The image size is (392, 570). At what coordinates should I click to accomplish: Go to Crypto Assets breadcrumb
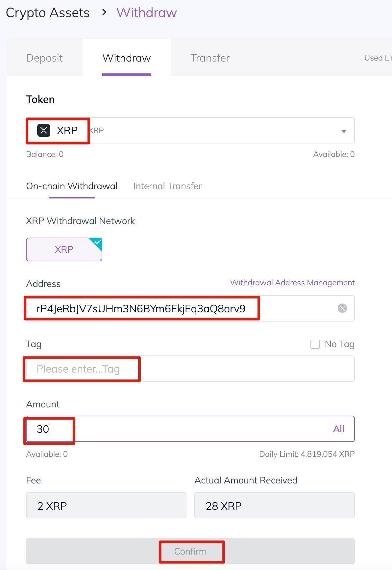(x=48, y=13)
